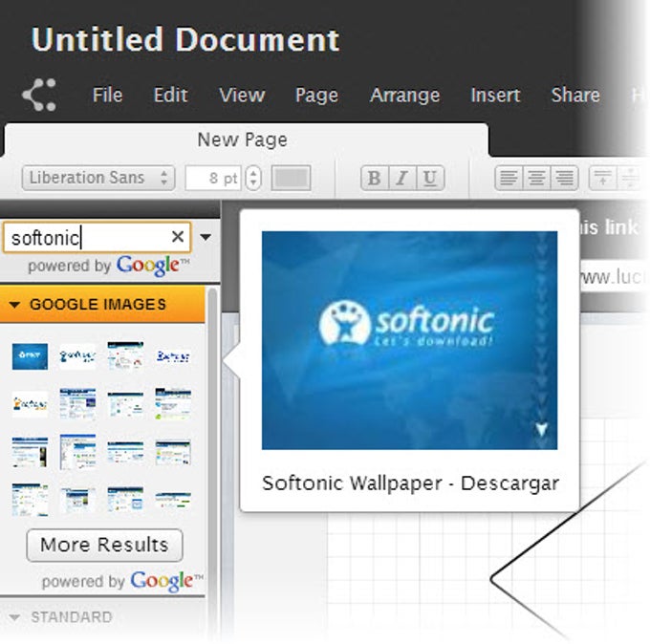Align text right

point(564,178)
